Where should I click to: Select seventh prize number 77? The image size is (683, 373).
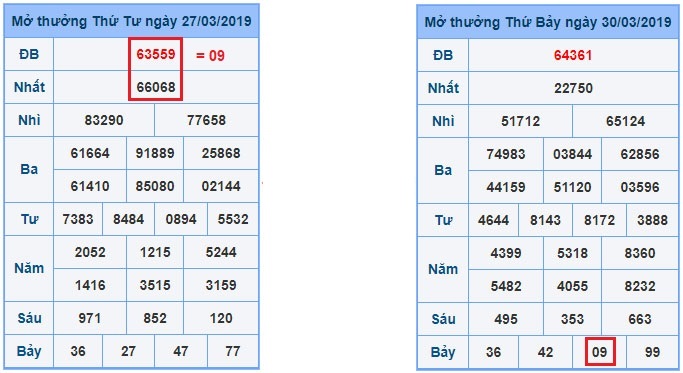pyautogui.click(x=233, y=351)
